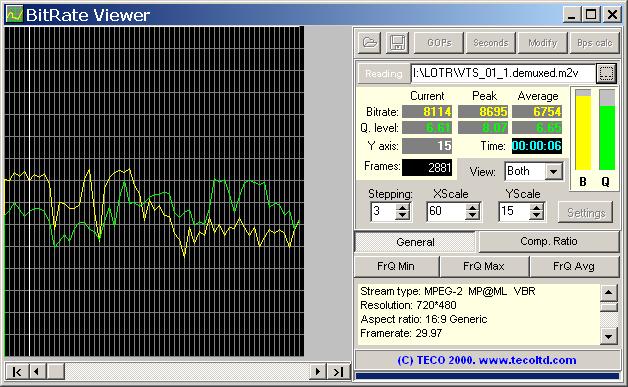
Task: Click the Y axis value 15
Action: point(427,146)
